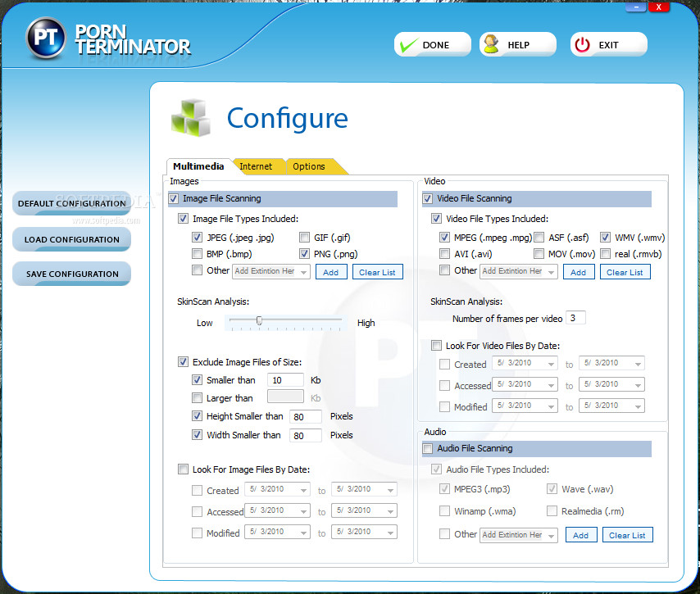This screenshot has height=594, width=700.
Task: Open the Images Created start date dropdown
Action: [303, 490]
